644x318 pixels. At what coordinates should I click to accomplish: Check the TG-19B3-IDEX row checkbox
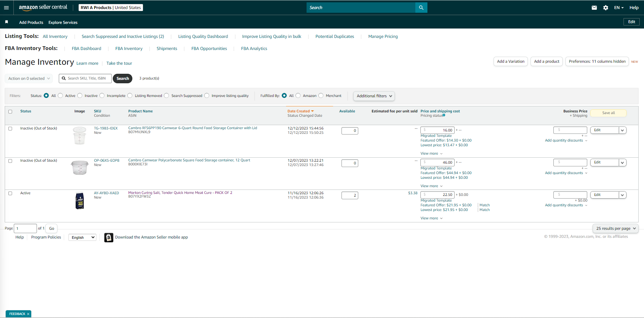(10, 128)
